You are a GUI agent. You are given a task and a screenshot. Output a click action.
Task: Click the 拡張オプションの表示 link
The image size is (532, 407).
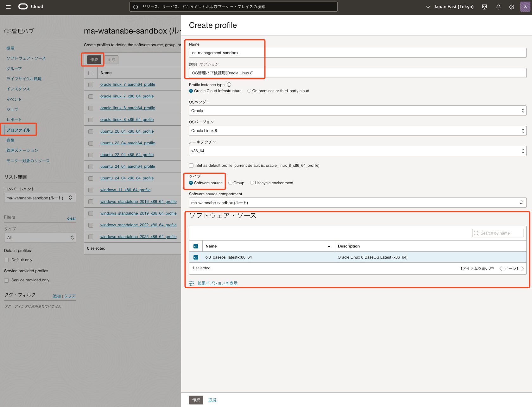[217, 283]
